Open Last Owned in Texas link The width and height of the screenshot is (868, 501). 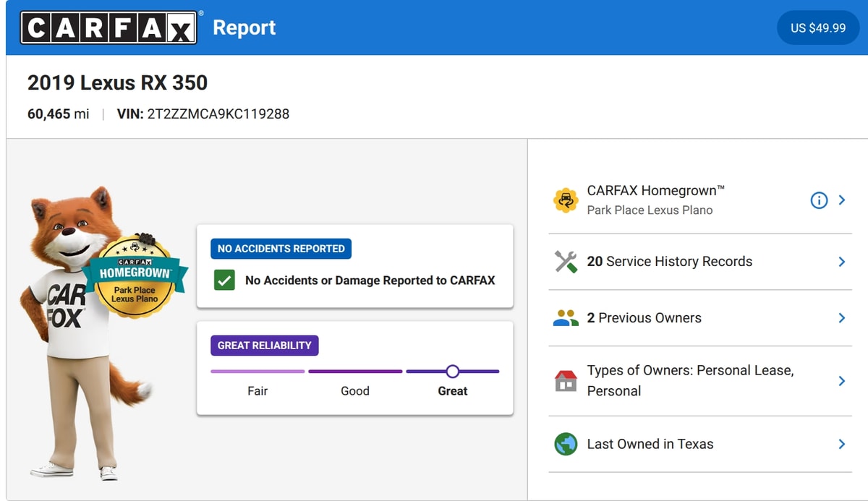click(650, 444)
